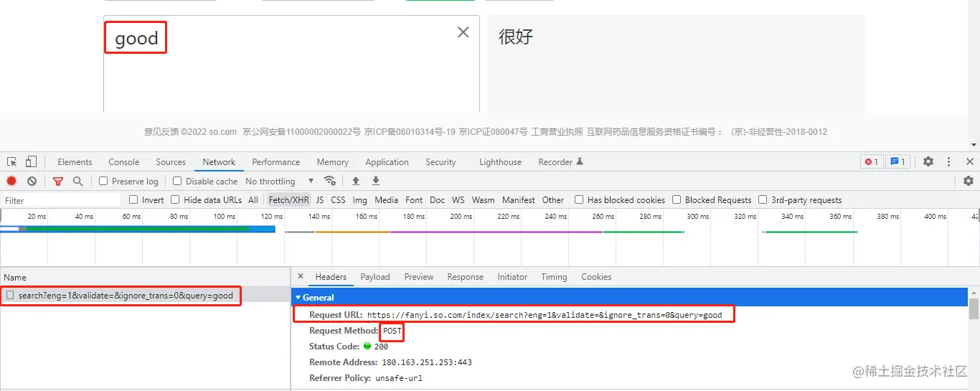
Task: Open the Lighthouse tab
Action: click(501, 162)
